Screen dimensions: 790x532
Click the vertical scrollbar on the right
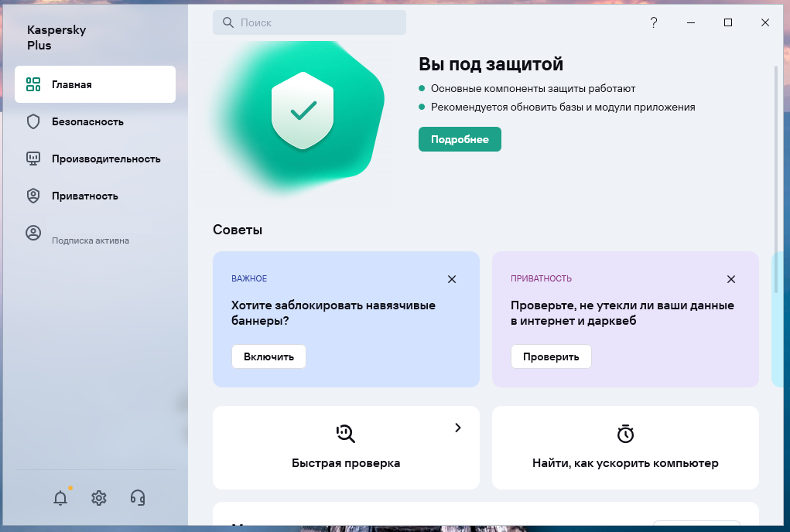775,178
